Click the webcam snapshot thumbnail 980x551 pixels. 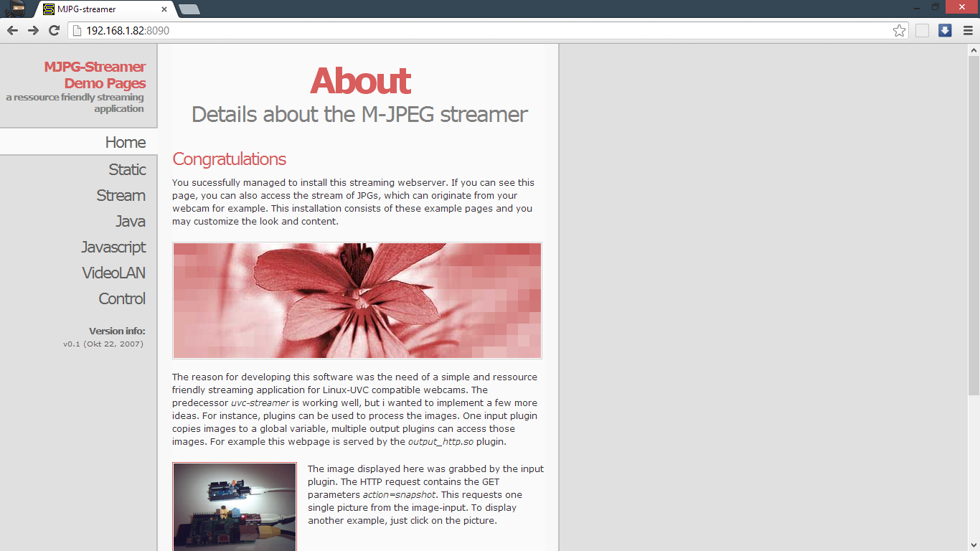click(x=235, y=507)
